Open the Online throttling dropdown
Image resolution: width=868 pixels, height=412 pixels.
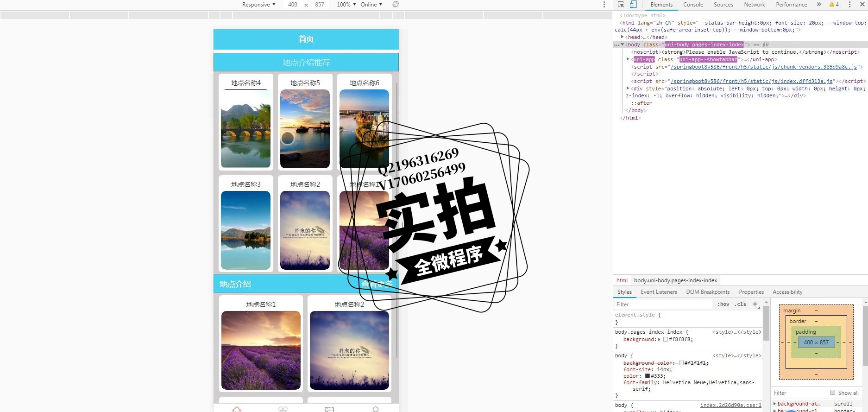tap(371, 5)
